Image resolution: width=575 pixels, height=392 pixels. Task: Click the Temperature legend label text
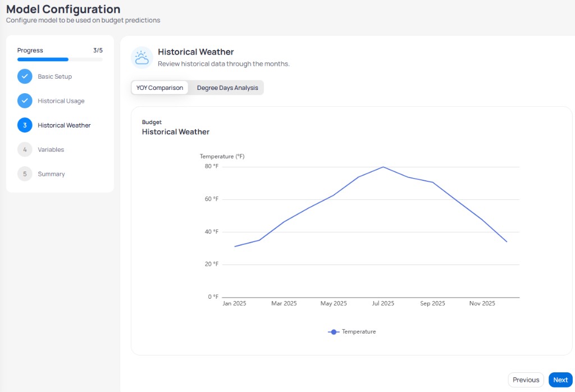point(359,331)
